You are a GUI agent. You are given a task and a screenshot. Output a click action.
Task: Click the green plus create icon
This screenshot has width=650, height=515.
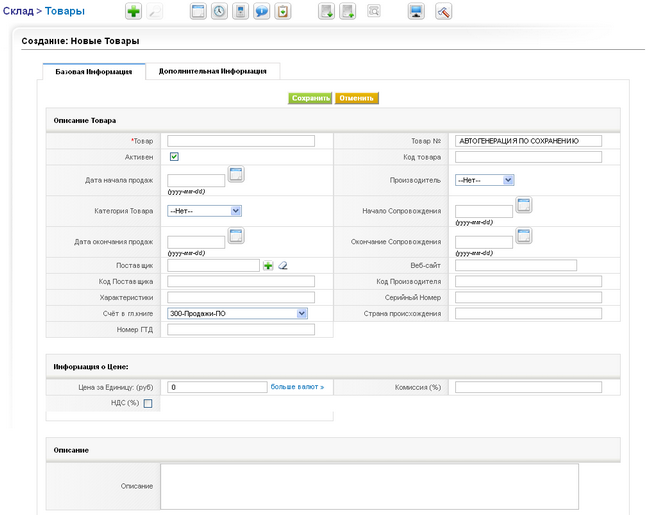coord(133,11)
